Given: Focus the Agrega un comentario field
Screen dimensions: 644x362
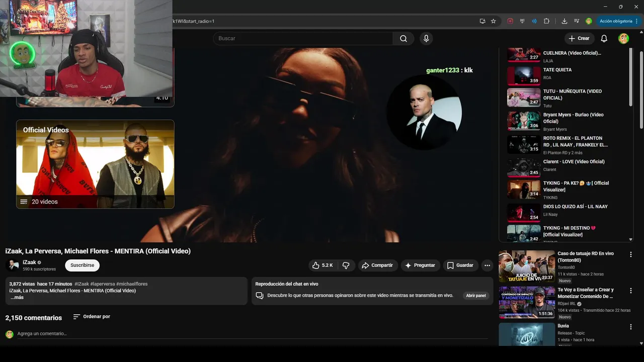Looking at the screenshot, I should click(252, 334).
